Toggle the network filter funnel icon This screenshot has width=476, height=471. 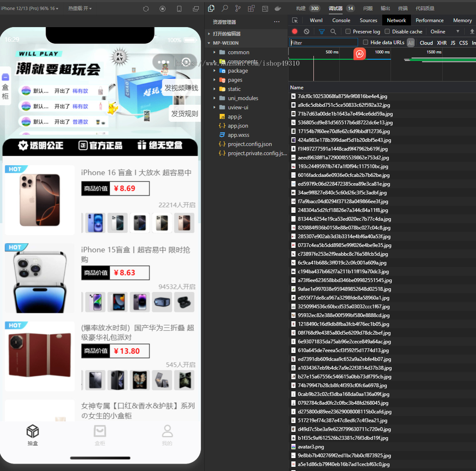pos(322,31)
